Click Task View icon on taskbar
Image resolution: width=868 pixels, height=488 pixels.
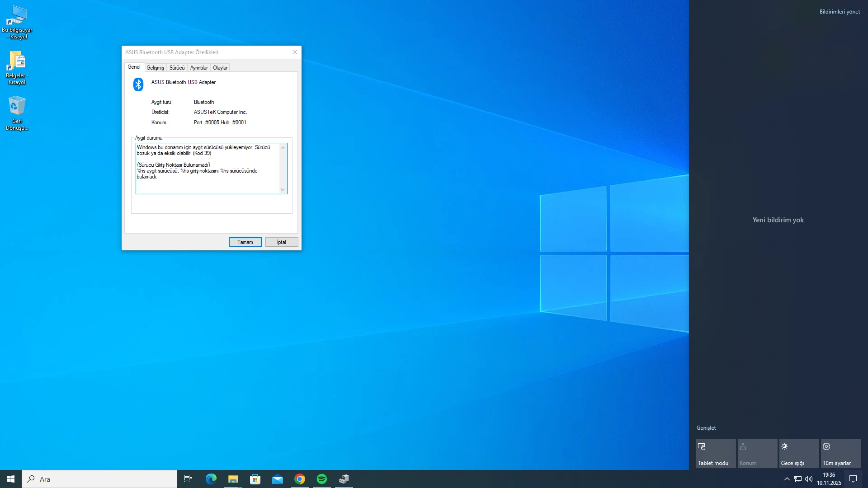[188, 479]
